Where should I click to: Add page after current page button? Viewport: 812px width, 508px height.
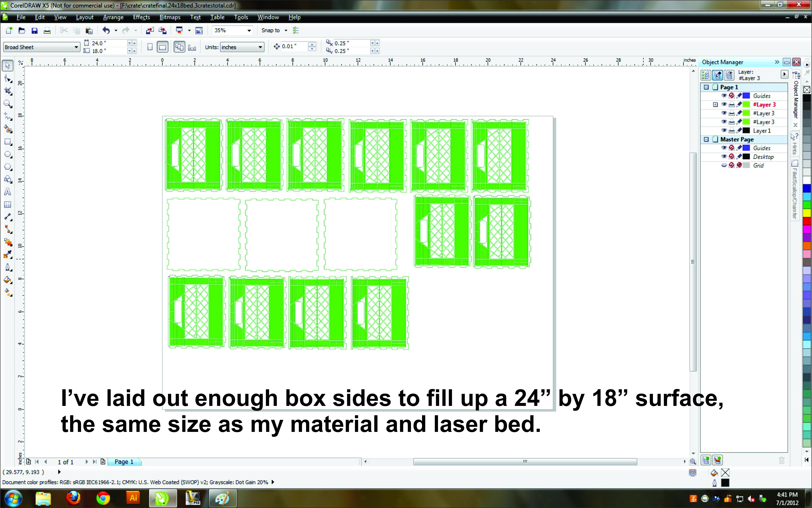tap(103, 462)
